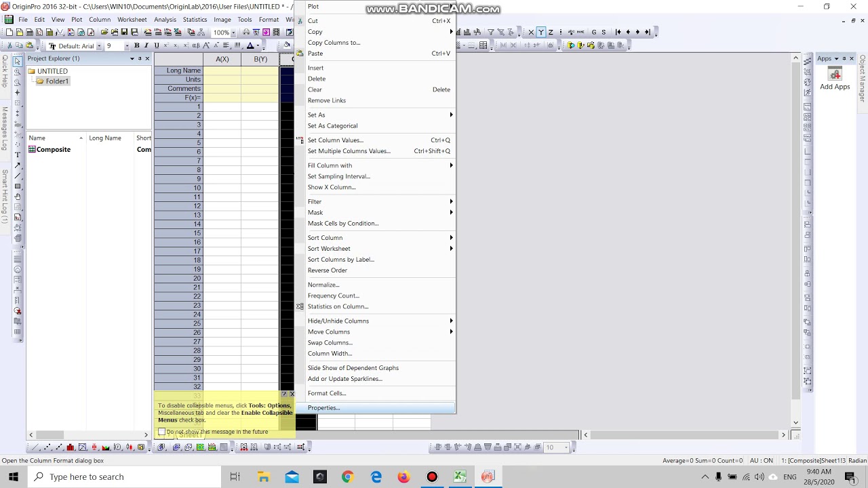Viewport: 868px width, 488px height.
Task: Choose Properties... from context menu
Action: [376, 408]
